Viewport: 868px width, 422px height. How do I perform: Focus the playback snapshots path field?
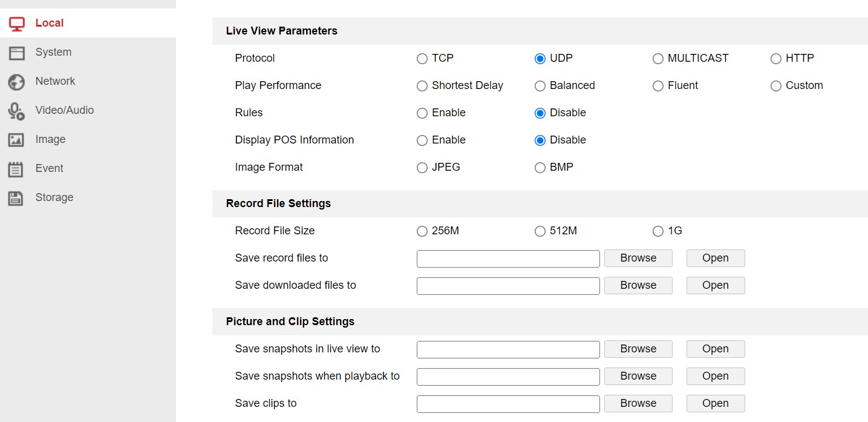tap(508, 377)
